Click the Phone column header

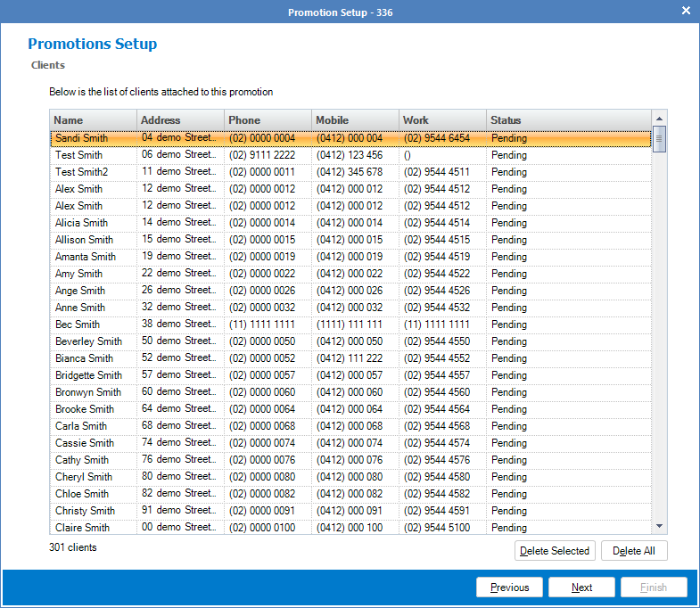pos(268,120)
